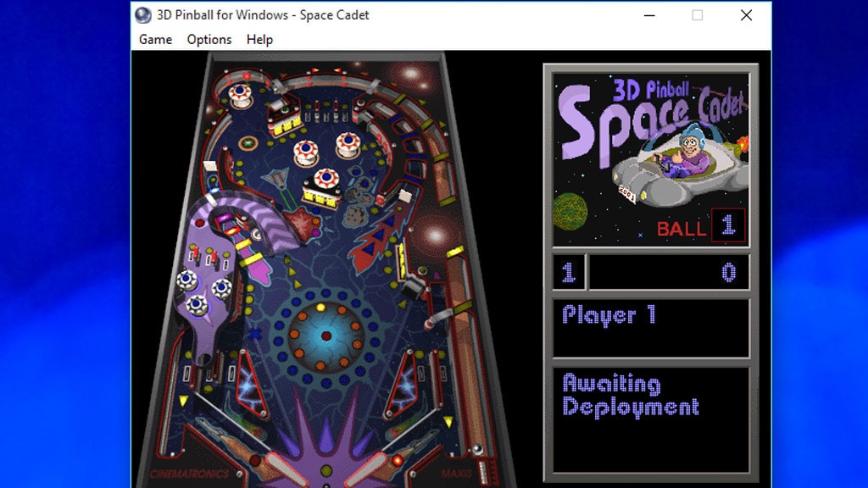
Task: Click the pinball in the launch lane
Action: coord(478,449)
